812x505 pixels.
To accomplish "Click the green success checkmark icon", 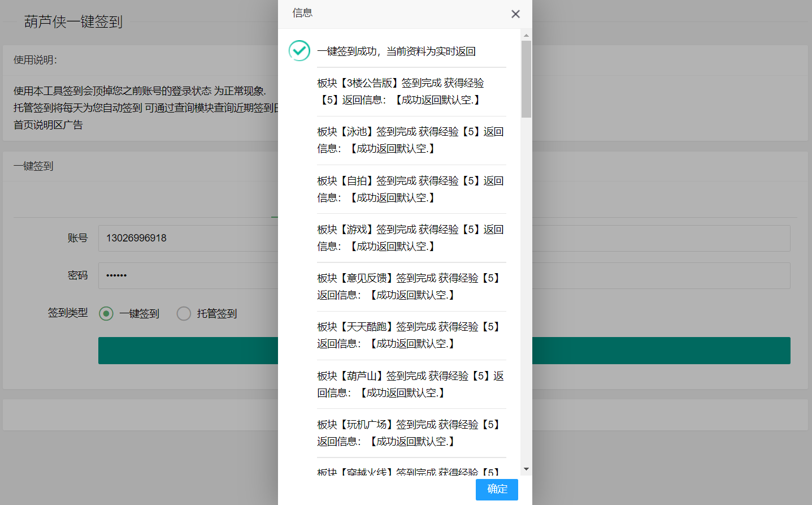I will pos(299,50).
